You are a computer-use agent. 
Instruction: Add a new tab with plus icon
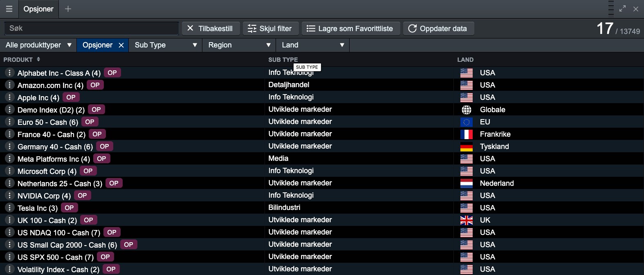[68, 9]
